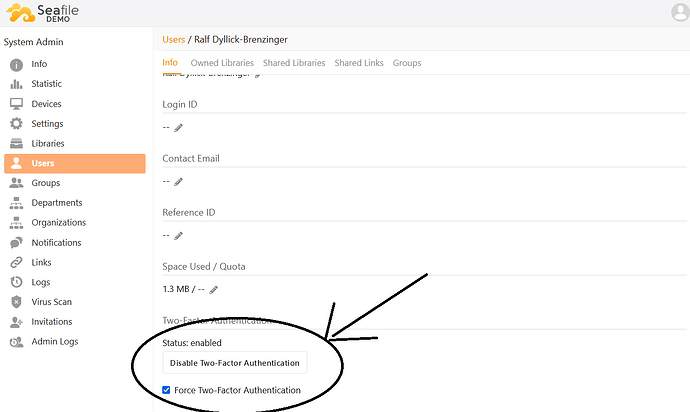This screenshot has width=690, height=412.
Task: Switch to the Groups tab
Action: pyautogui.click(x=407, y=63)
